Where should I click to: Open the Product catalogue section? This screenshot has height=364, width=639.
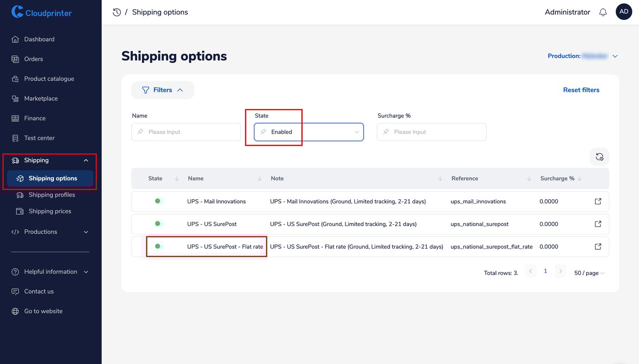tap(49, 78)
